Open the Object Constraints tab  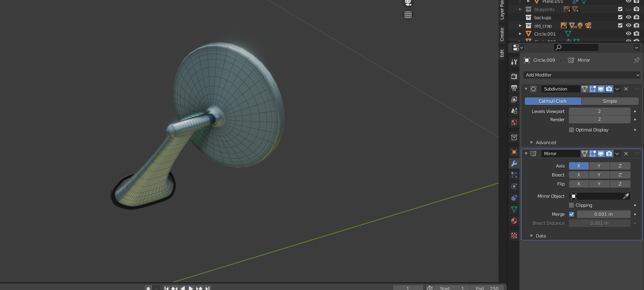pos(514,198)
